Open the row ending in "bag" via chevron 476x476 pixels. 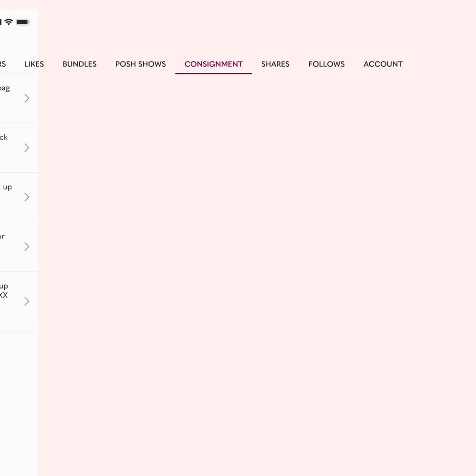tap(27, 98)
